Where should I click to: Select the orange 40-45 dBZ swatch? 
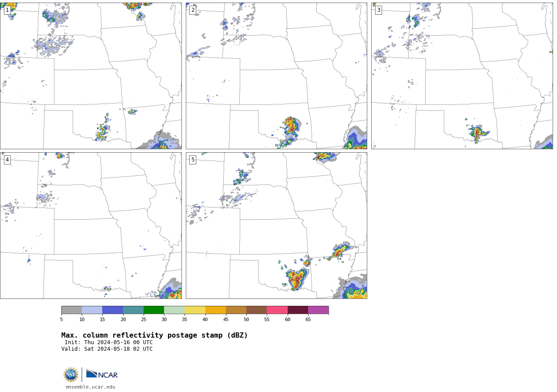(x=215, y=310)
